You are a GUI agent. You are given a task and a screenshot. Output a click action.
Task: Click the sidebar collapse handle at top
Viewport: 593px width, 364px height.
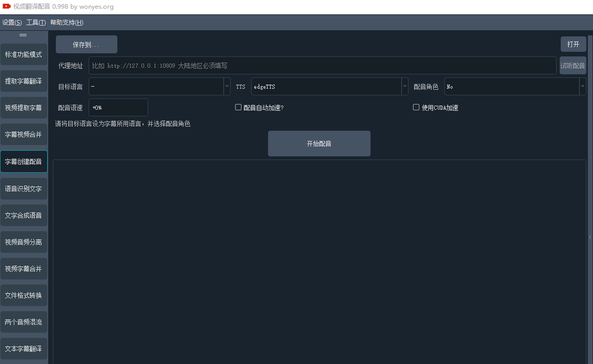point(23,35)
